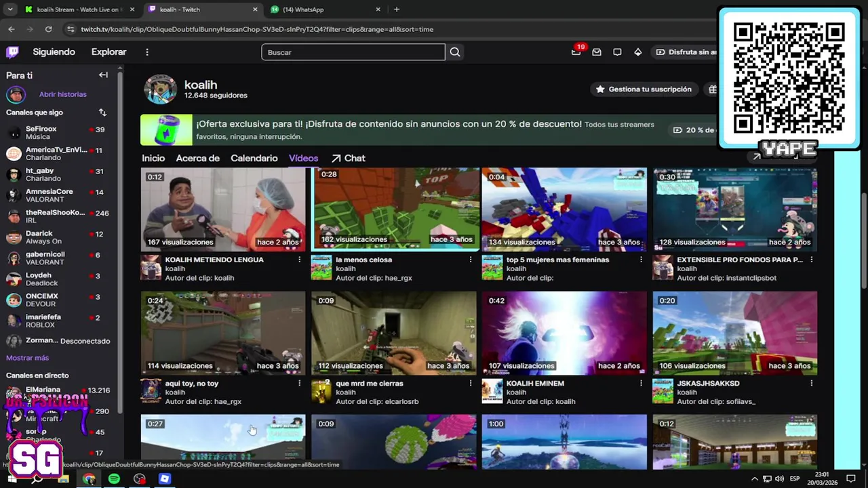Open imariefefa channel in sidebar
The image size is (868, 488).
(60, 321)
